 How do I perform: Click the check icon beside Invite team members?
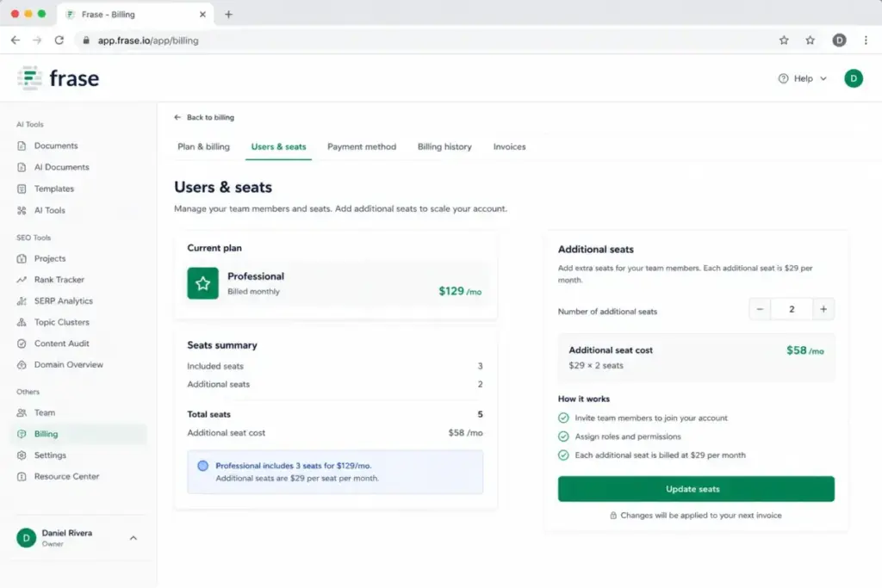click(563, 418)
